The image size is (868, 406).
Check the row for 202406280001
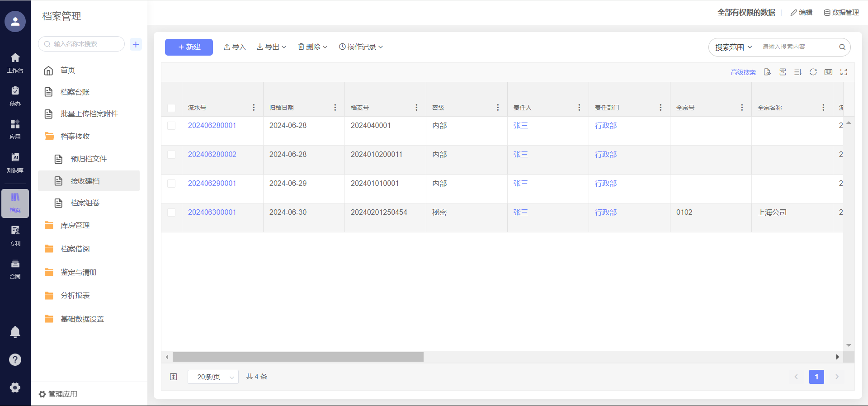[x=171, y=126]
